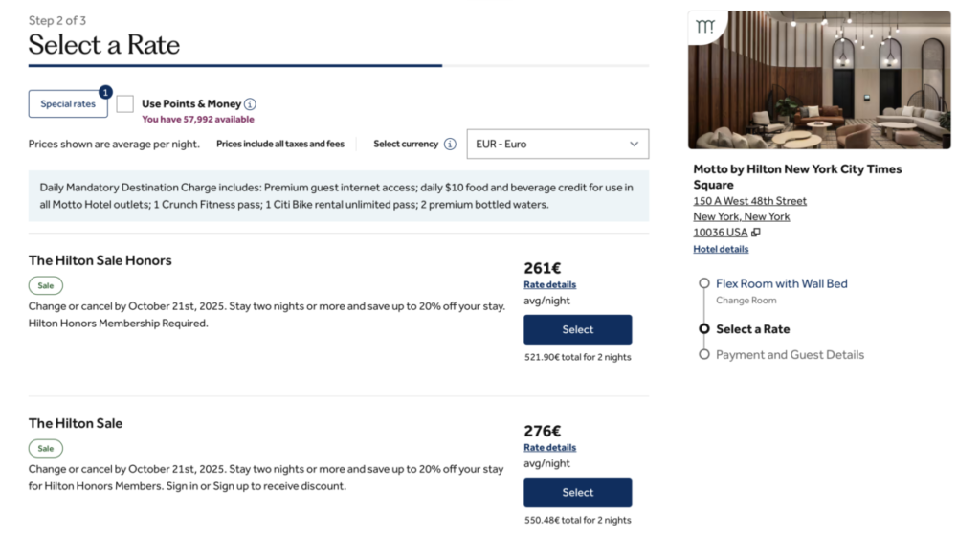This screenshot has height=537, width=980.
Task: Click the Payment and Guest Details step circle
Action: [704, 354]
